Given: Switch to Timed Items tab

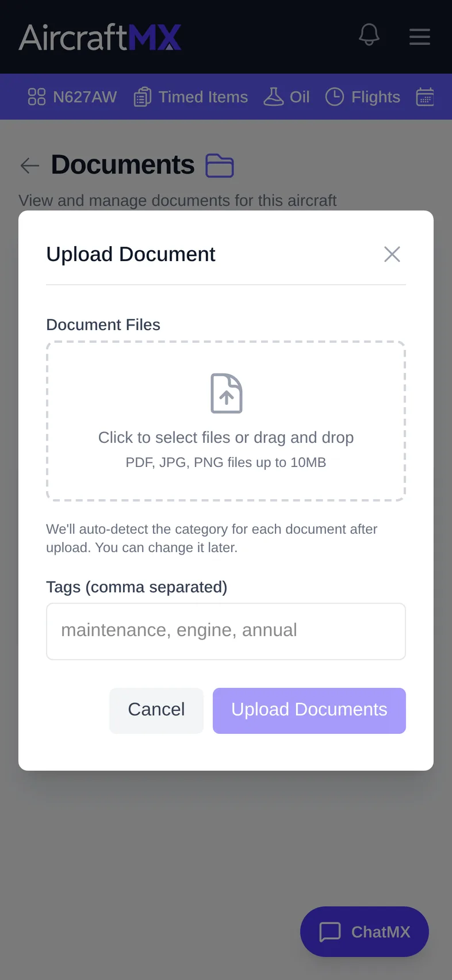Looking at the screenshot, I should (x=191, y=97).
